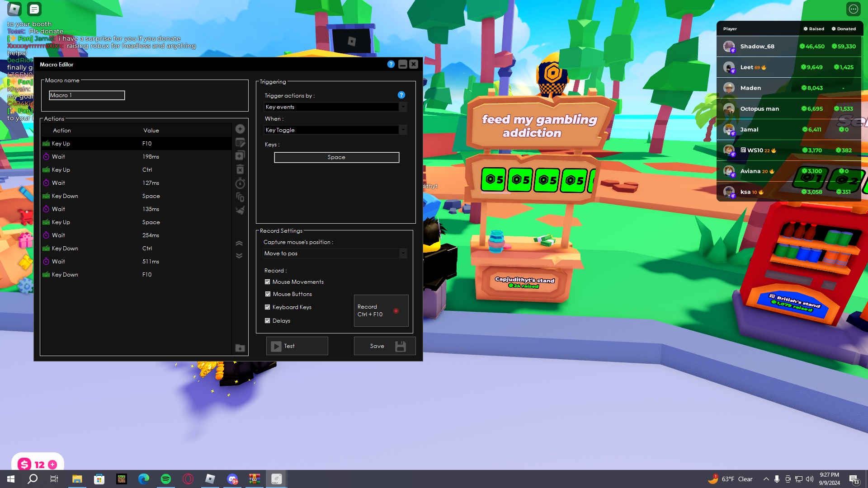Click move action up double chevron
The width and height of the screenshot is (868, 488).
pos(239,244)
